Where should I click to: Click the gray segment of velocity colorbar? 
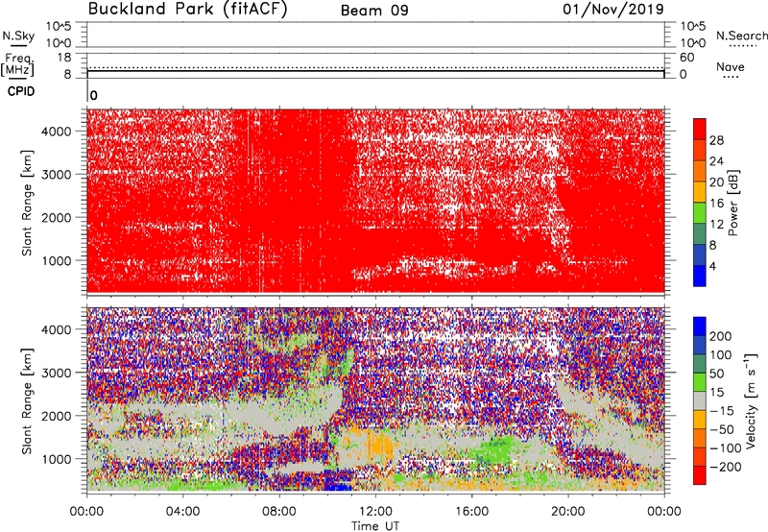pos(700,400)
